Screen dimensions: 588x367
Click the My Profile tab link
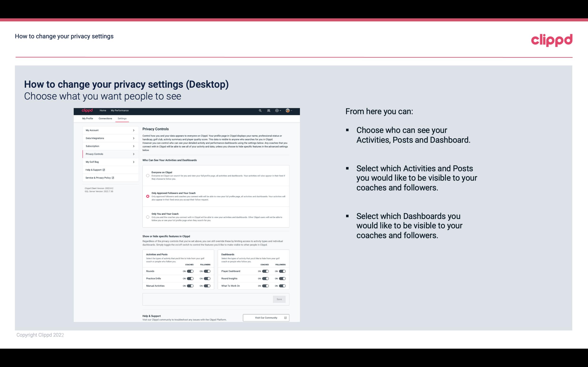click(88, 118)
